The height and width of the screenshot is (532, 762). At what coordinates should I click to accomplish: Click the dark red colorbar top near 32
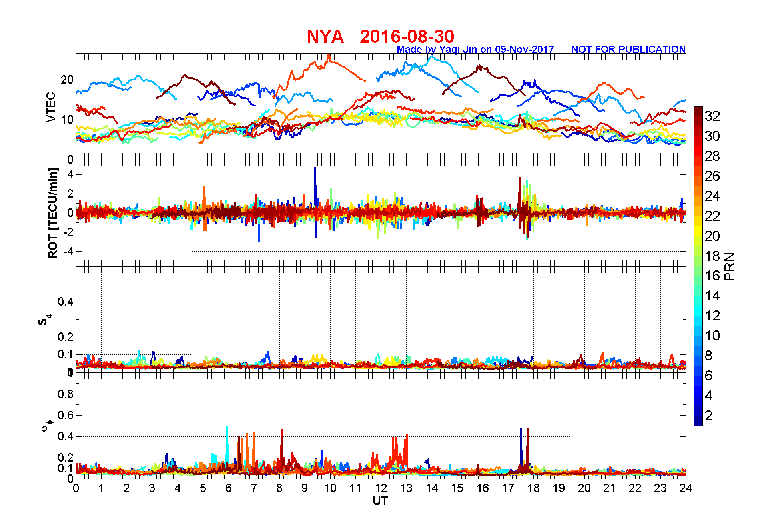(698, 111)
